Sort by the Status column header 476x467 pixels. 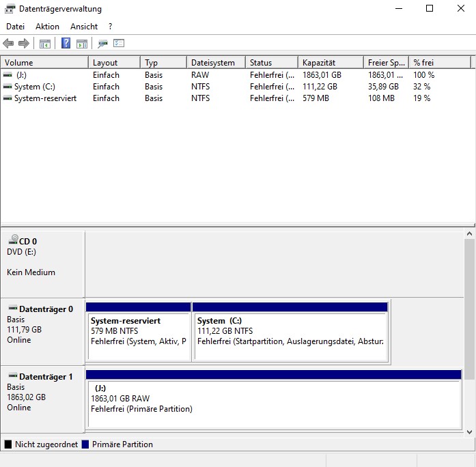(272, 63)
